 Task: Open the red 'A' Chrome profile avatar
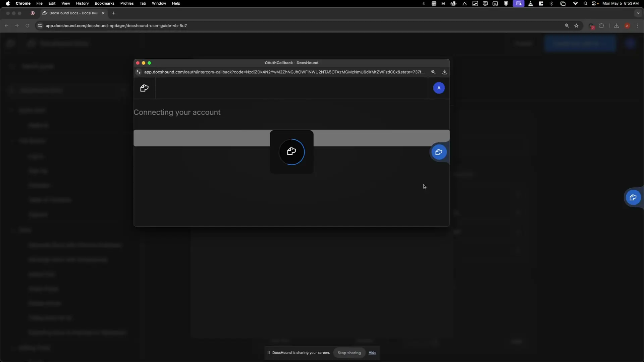627,25
